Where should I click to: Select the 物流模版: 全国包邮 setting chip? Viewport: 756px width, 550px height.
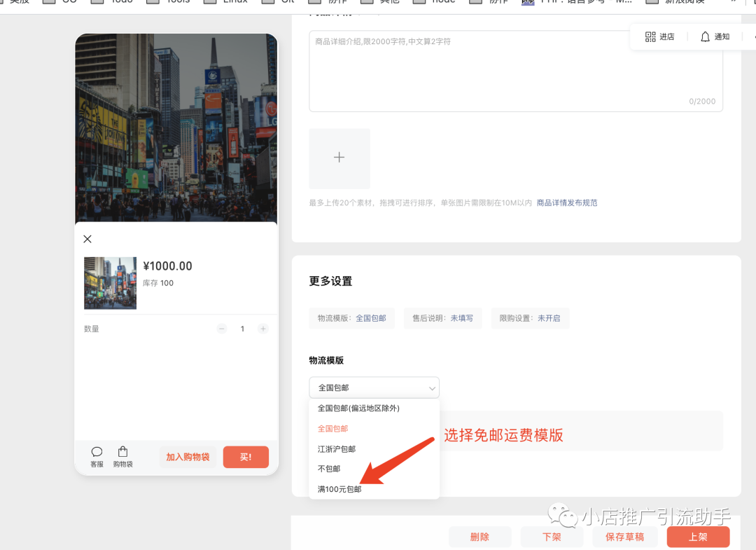[x=352, y=318]
